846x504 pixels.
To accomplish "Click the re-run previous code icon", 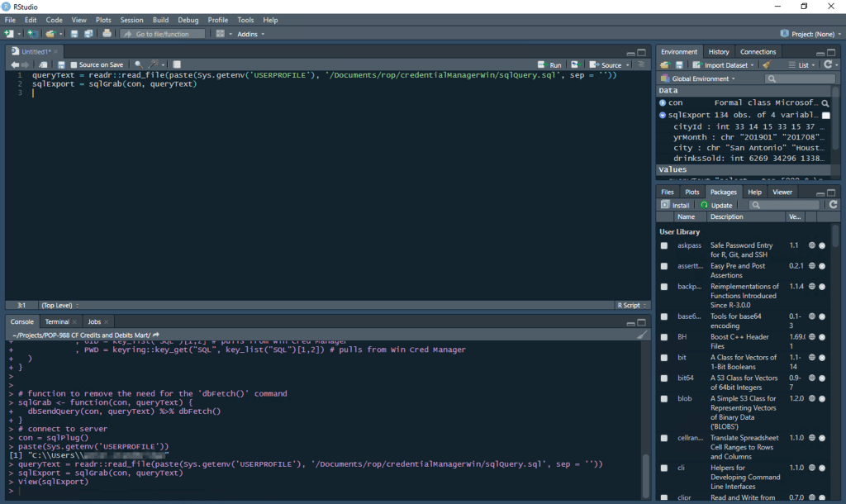I will tap(575, 64).
